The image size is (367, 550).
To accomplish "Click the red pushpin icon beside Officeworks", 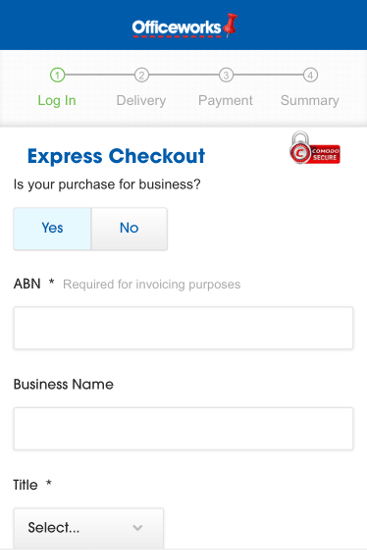I will [x=230, y=25].
